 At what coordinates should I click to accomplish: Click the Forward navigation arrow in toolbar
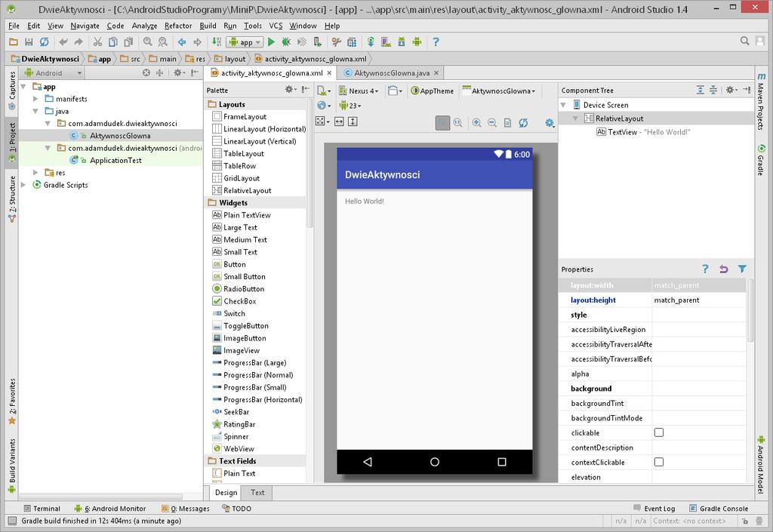(x=197, y=42)
